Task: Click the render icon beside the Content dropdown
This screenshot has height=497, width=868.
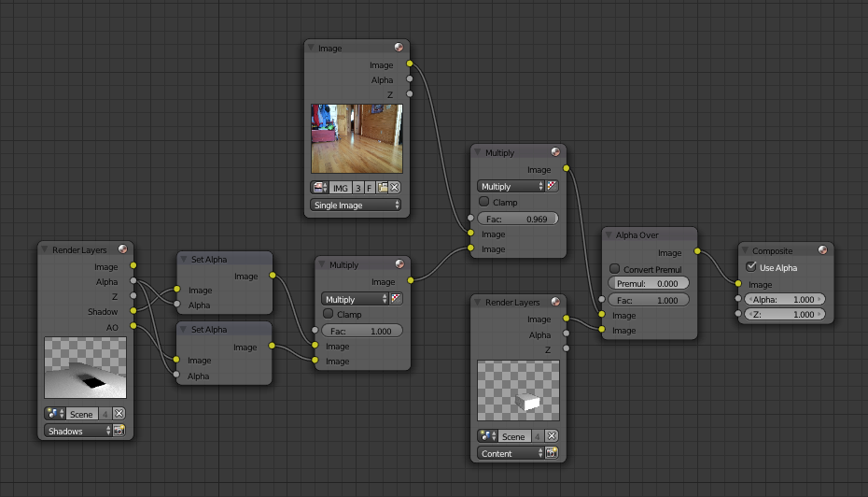Action: click(552, 453)
